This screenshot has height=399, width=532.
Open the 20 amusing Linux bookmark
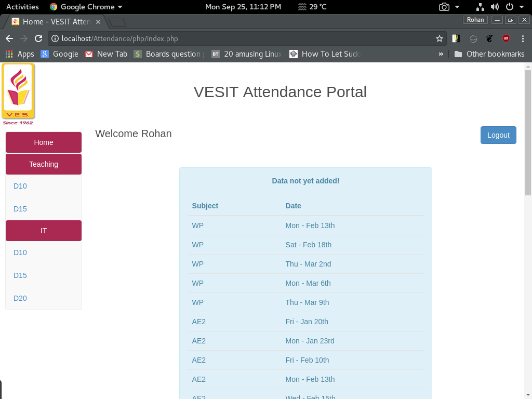[247, 54]
